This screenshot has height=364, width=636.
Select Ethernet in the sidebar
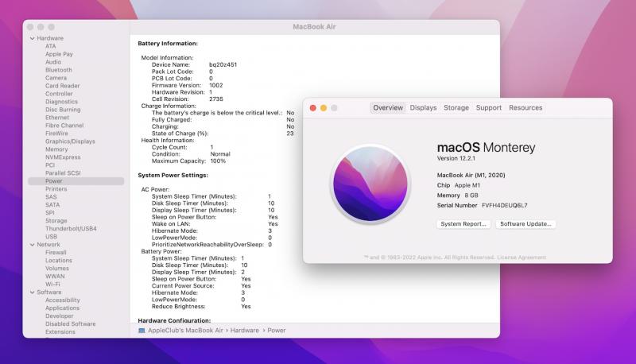(57, 118)
